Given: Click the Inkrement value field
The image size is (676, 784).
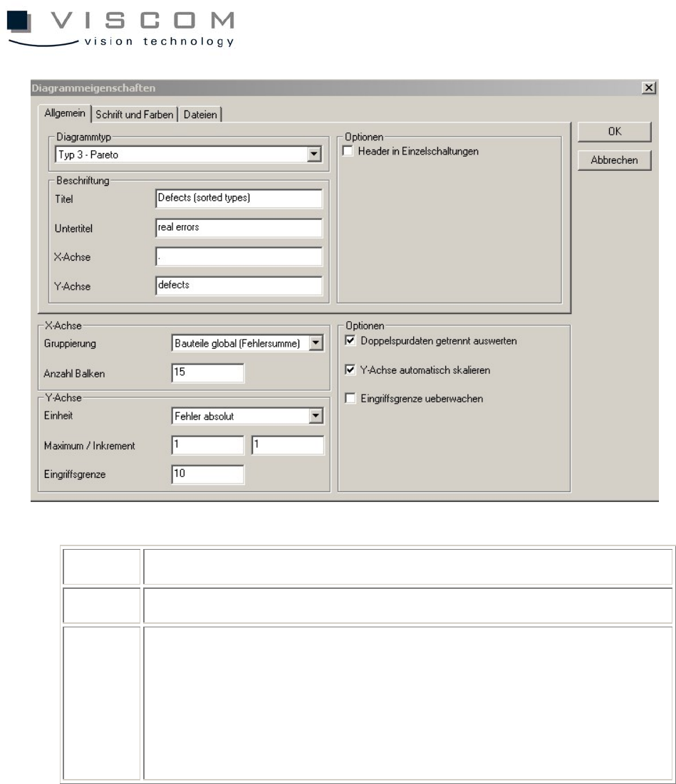Looking at the screenshot, I should coord(288,445).
